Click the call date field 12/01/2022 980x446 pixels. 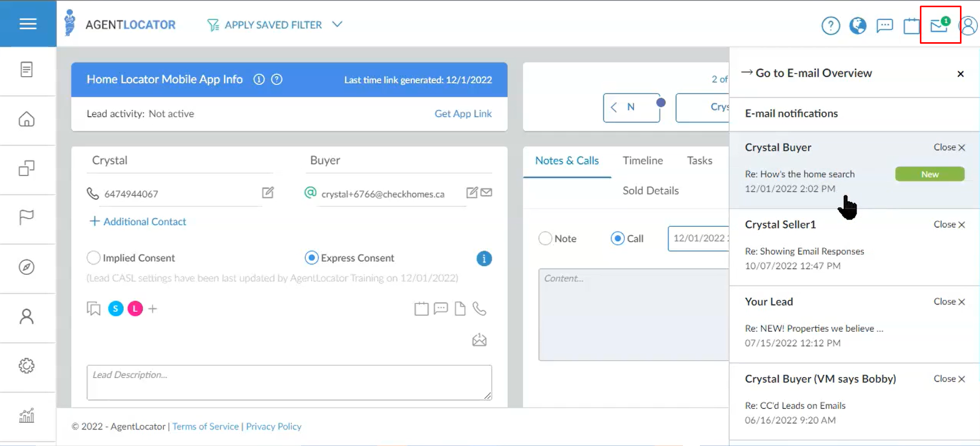(698, 238)
